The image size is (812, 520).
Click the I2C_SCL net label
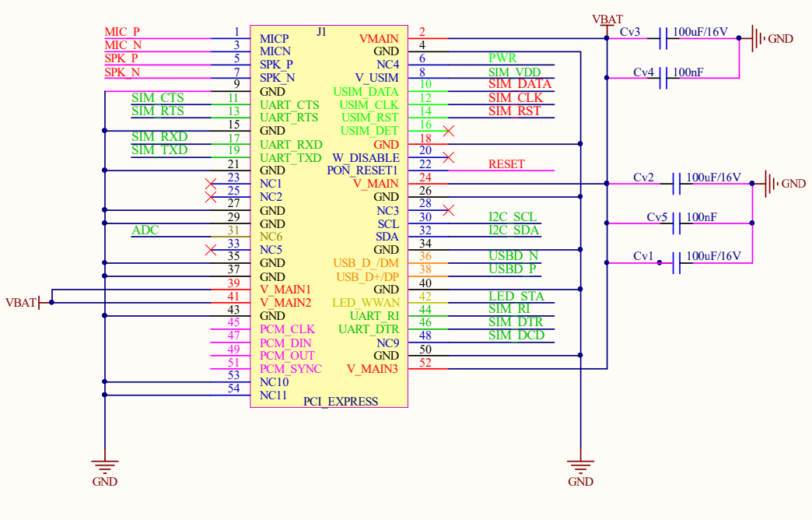(512, 217)
